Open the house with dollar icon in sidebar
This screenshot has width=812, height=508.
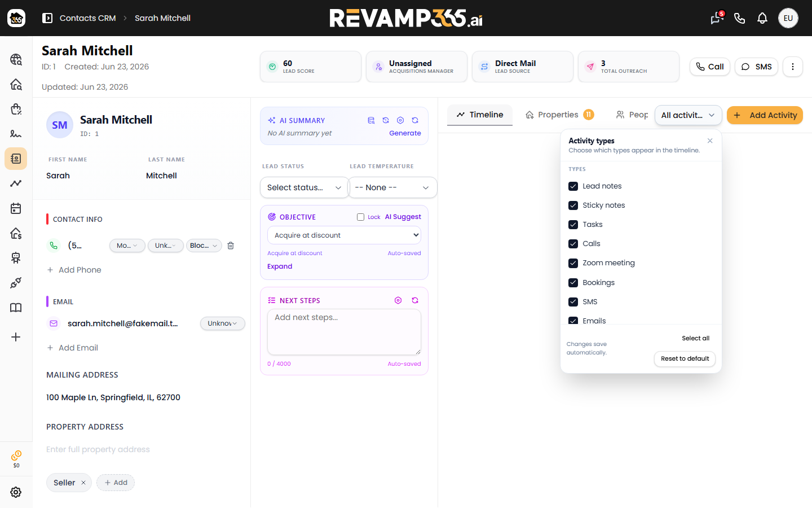[x=16, y=233]
